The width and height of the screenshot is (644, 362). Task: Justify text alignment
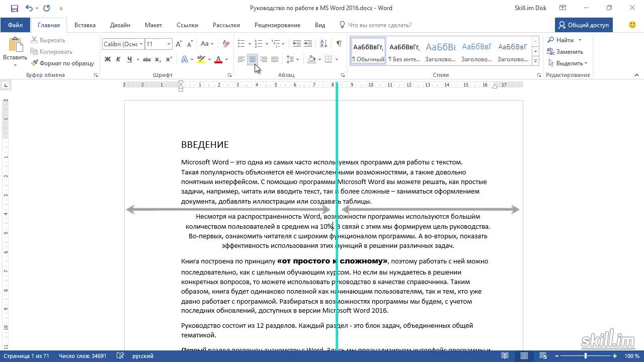click(275, 59)
